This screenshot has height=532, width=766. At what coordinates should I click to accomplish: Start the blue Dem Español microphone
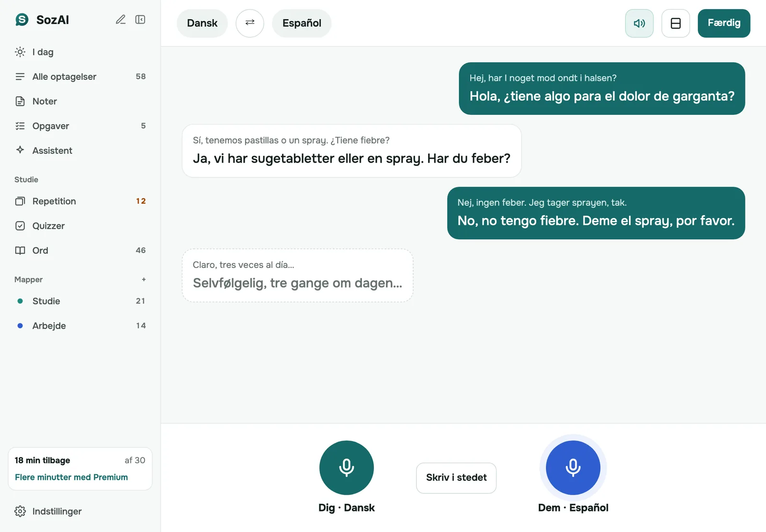(x=573, y=467)
